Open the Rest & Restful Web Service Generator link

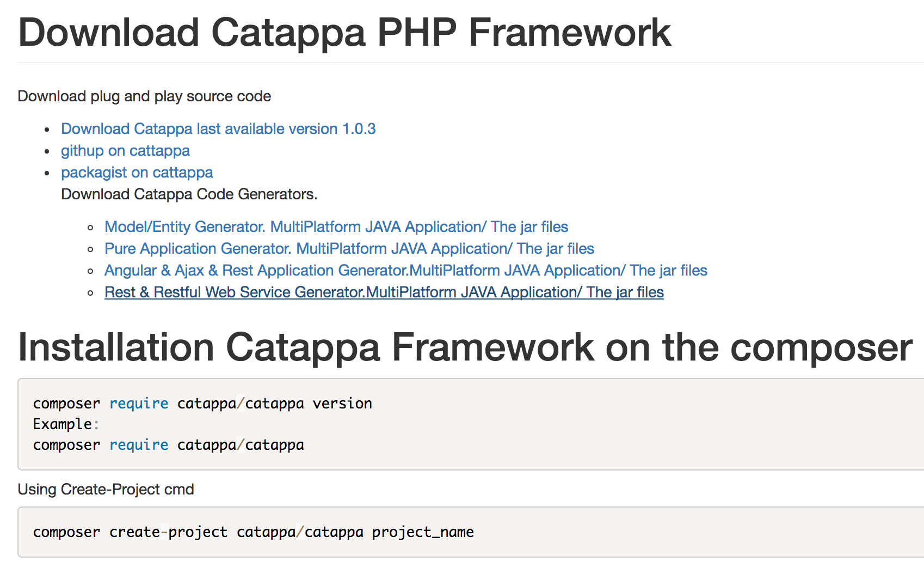[384, 292]
